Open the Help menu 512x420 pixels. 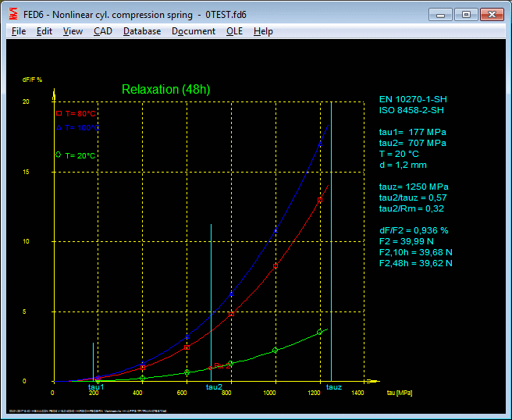pyautogui.click(x=264, y=31)
